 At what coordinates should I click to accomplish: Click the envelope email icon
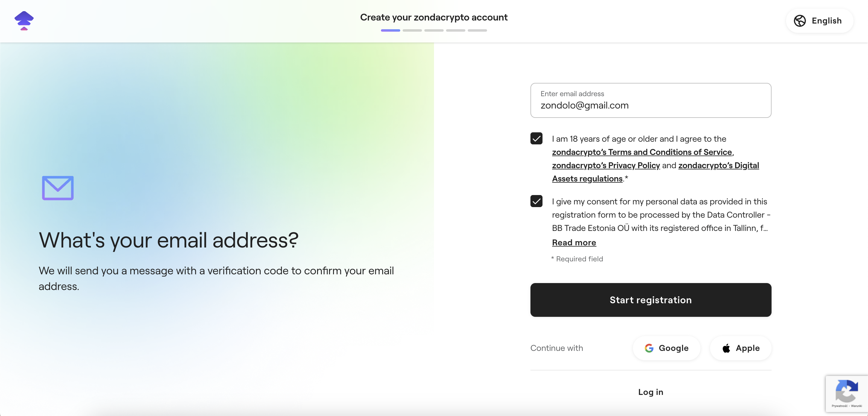58,188
